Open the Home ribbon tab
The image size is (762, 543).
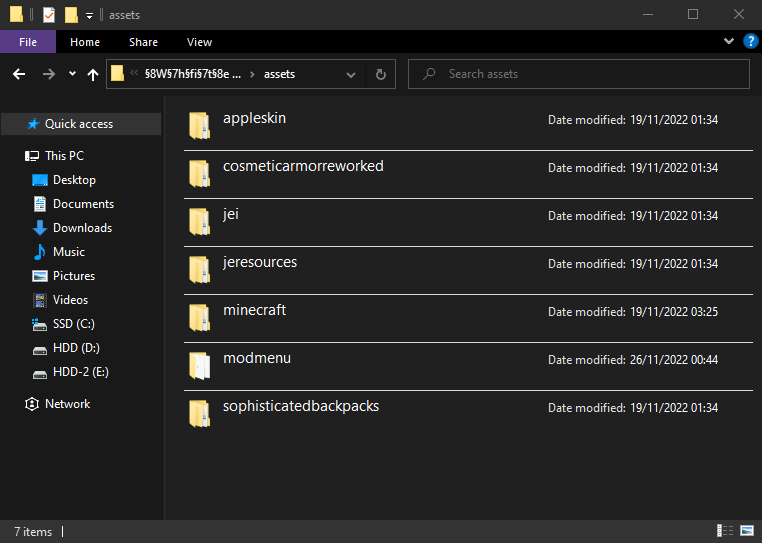pos(85,42)
